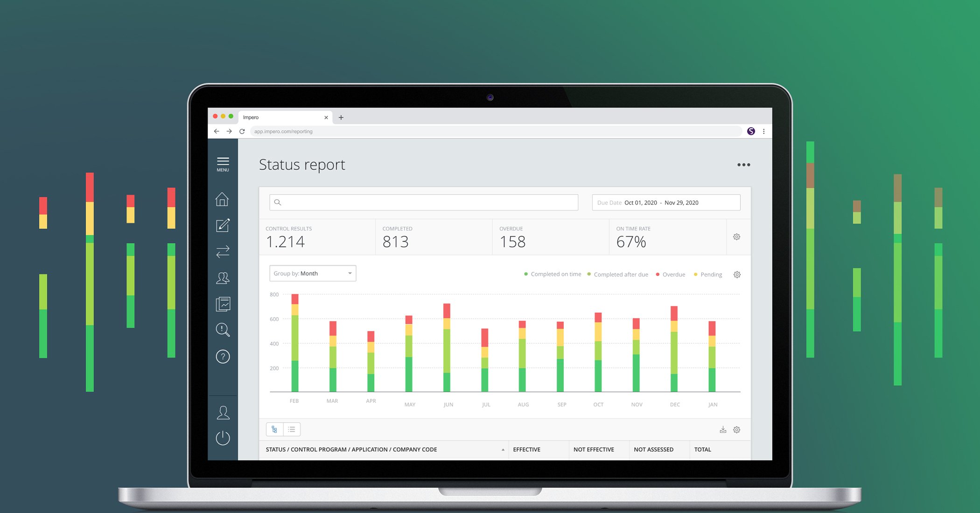Viewport: 980px width, 513px height.
Task: Click the browser reload button
Action: tap(242, 132)
